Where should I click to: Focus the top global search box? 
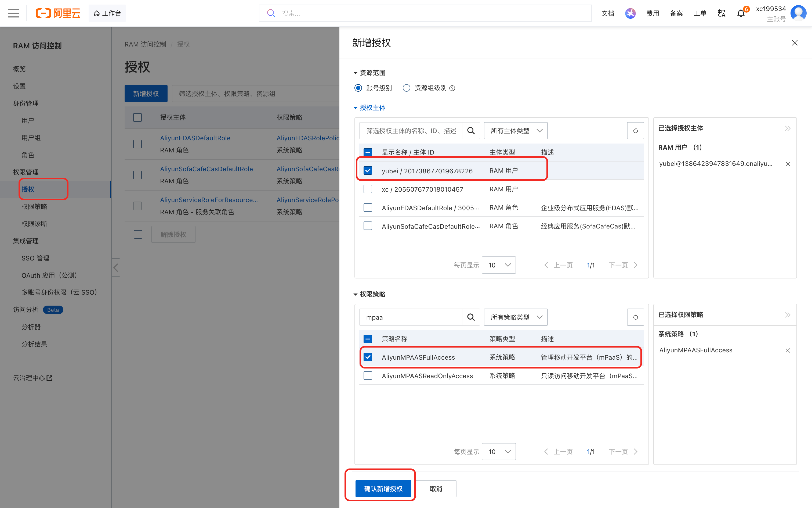point(425,13)
